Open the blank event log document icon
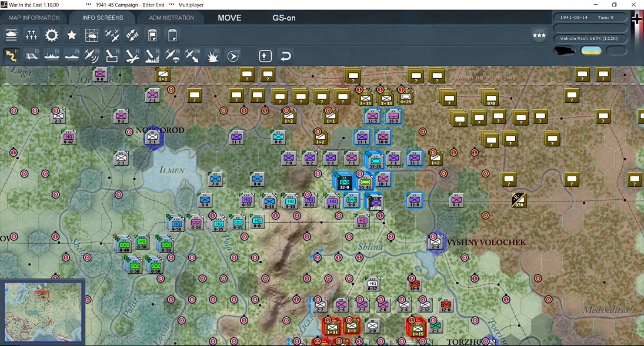Image resolution: width=644 pixels, height=346 pixels. coord(172,36)
